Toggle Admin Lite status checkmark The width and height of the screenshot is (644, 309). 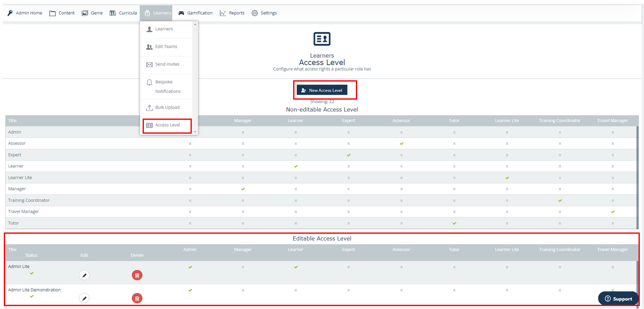[x=32, y=273]
